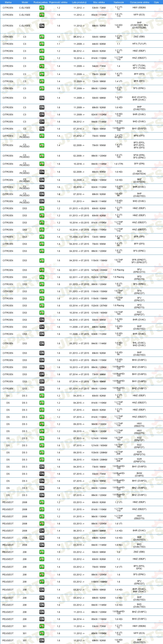Click the Pojemność silnika column header
163x644 pixels.
pyautogui.click(x=58, y=2)
